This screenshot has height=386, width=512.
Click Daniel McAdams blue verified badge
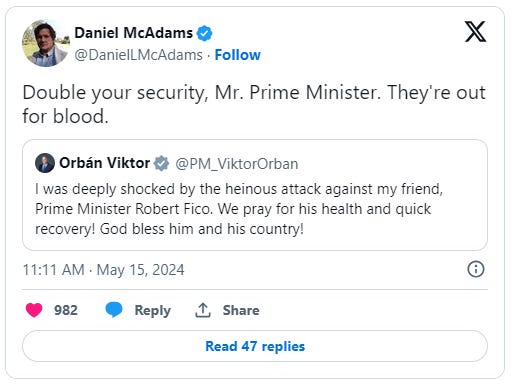pos(204,33)
